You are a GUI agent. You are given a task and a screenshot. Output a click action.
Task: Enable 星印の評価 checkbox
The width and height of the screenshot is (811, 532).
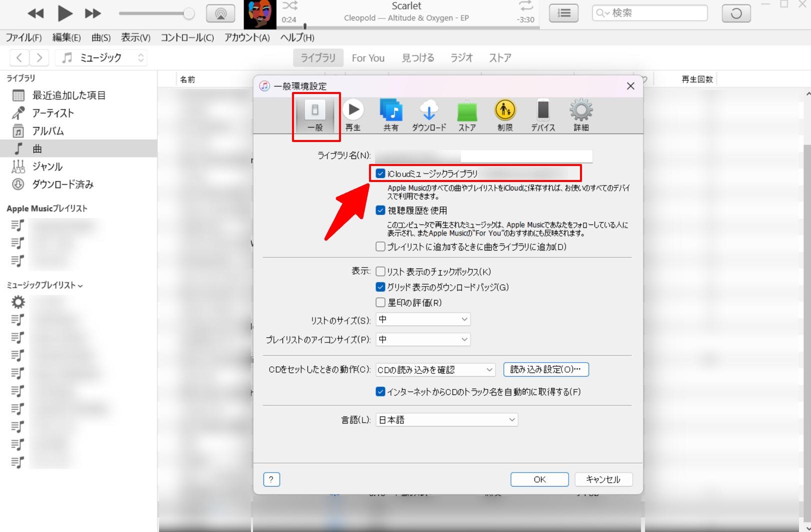(x=380, y=302)
